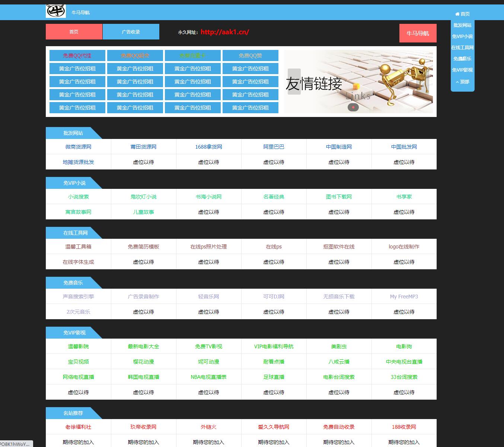Open the My FreeMP3 link
The height and width of the screenshot is (447, 504).
tap(404, 297)
